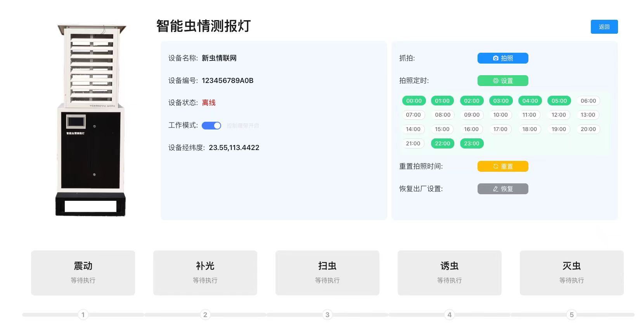The height and width of the screenshot is (333, 644).
Task: Open 设置 for photo timing
Action: 503,81
